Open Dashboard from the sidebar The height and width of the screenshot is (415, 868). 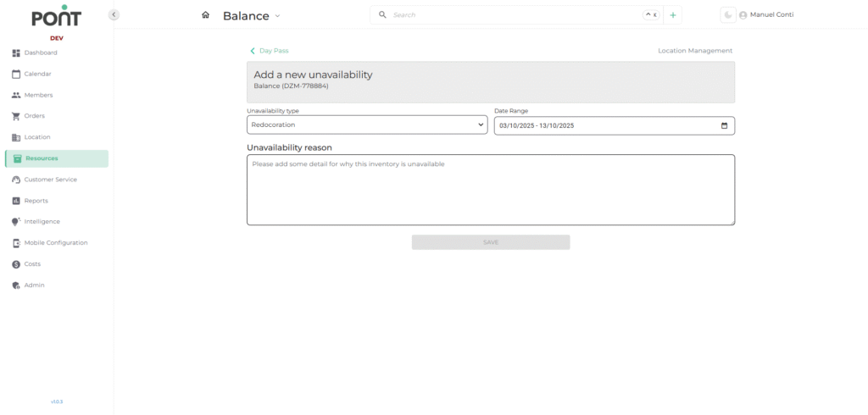(x=41, y=53)
